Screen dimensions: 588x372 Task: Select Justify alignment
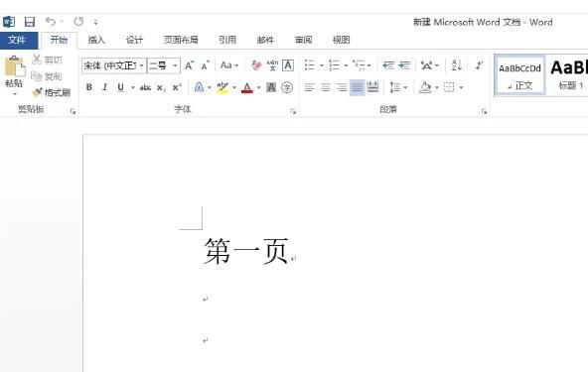coord(357,87)
